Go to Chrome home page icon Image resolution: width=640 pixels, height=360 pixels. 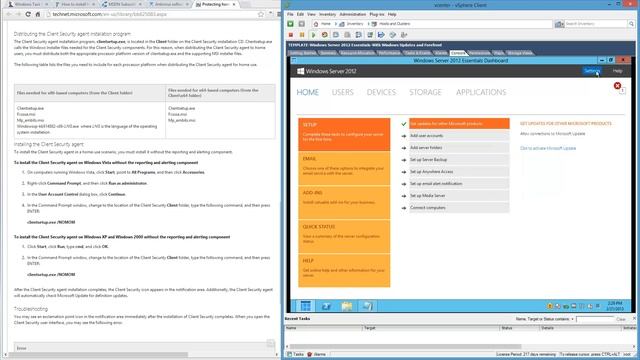[38, 14]
